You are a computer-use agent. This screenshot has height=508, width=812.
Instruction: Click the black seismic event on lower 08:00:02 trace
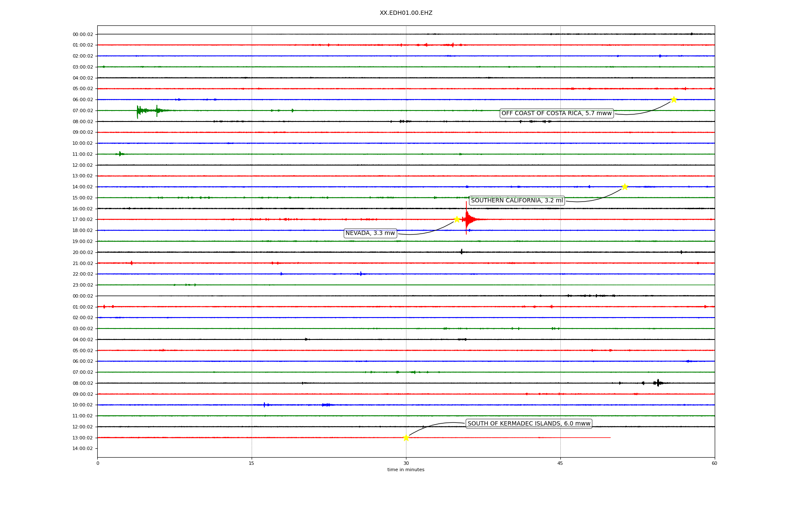[x=658, y=383]
